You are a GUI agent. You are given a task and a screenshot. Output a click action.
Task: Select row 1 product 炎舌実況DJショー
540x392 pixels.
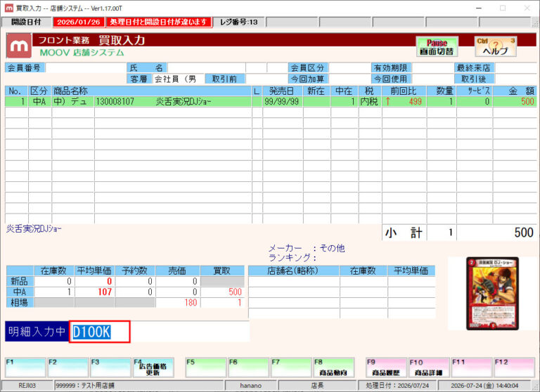click(x=271, y=102)
